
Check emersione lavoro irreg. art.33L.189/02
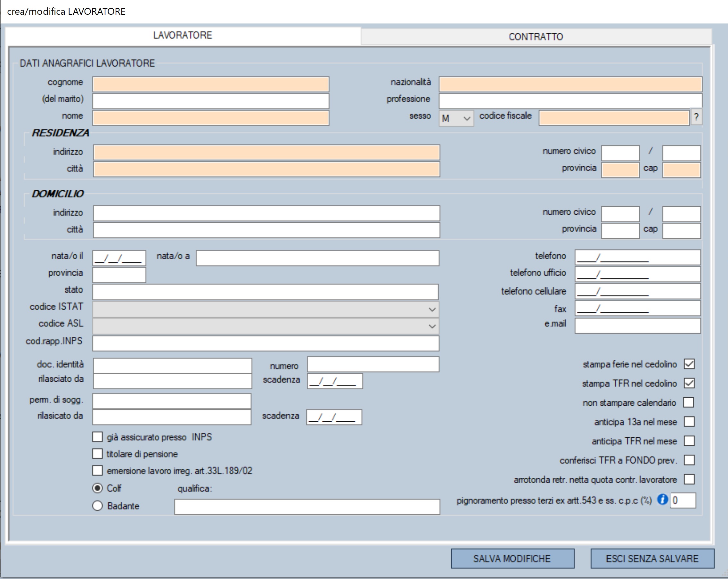tap(98, 471)
